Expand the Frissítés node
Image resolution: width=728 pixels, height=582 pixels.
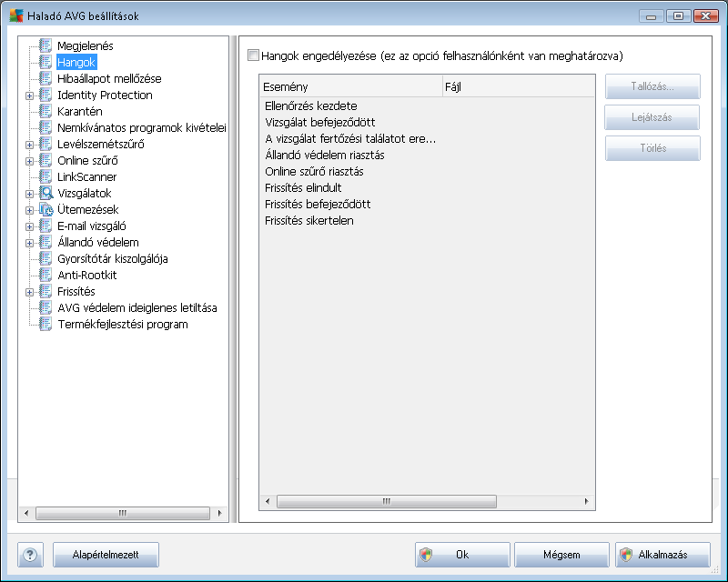pos(29,292)
